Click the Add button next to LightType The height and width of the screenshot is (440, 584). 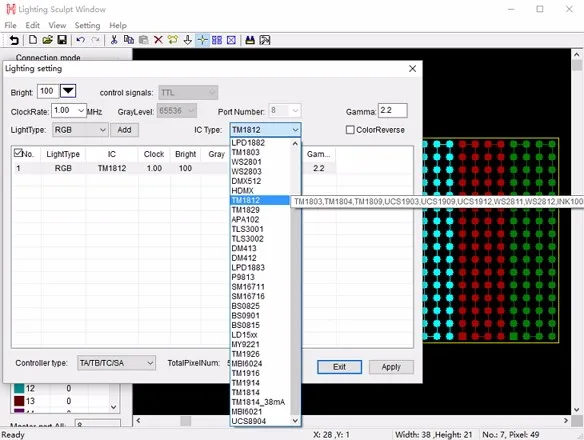pos(124,130)
